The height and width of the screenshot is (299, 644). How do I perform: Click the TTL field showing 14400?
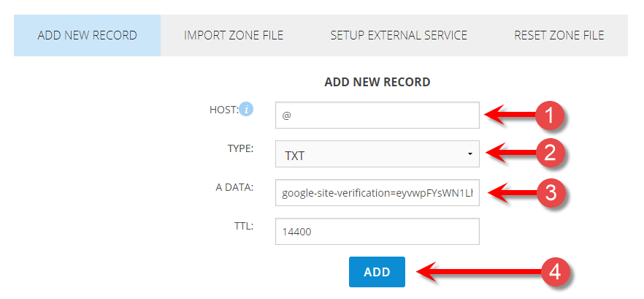click(377, 232)
